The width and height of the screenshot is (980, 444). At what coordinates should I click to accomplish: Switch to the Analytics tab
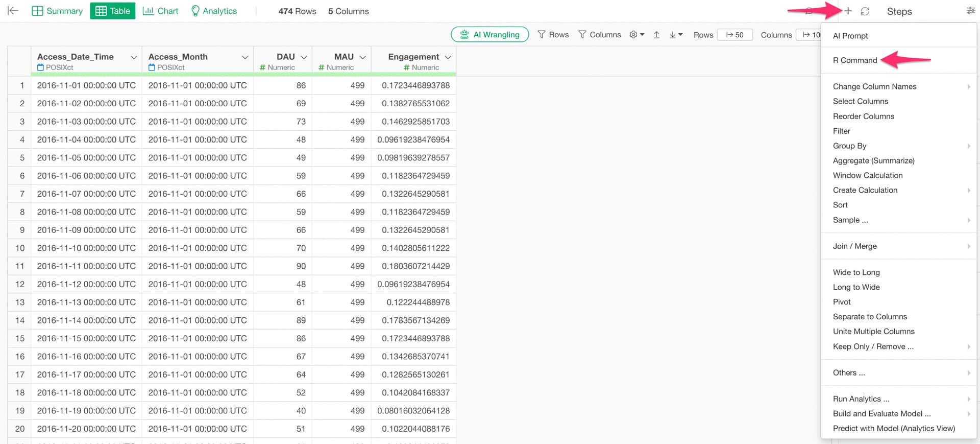coord(214,11)
